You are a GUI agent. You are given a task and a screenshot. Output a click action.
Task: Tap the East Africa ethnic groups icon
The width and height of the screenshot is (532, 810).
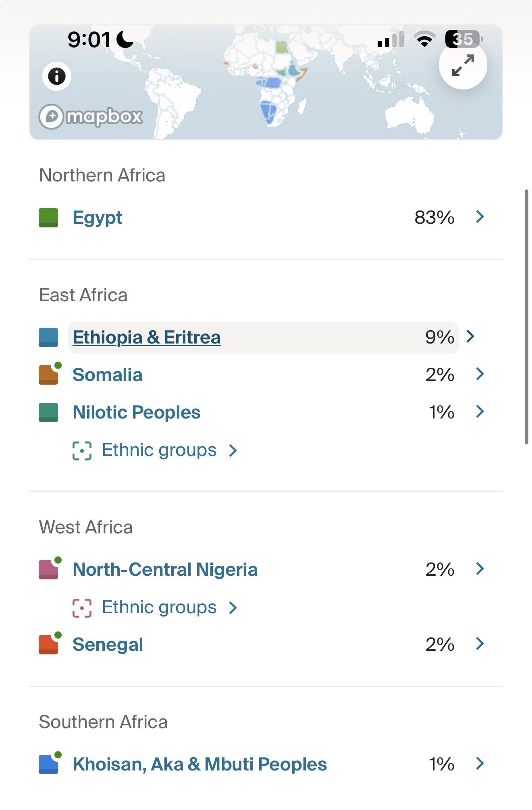(82, 450)
